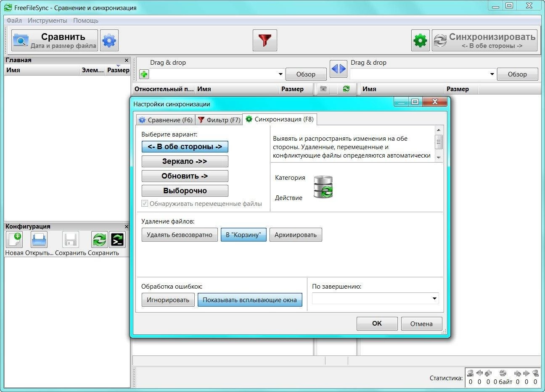545x392 pixels.
Task: Switch to the Фильтр (F7) tab
Action: tap(219, 120)
